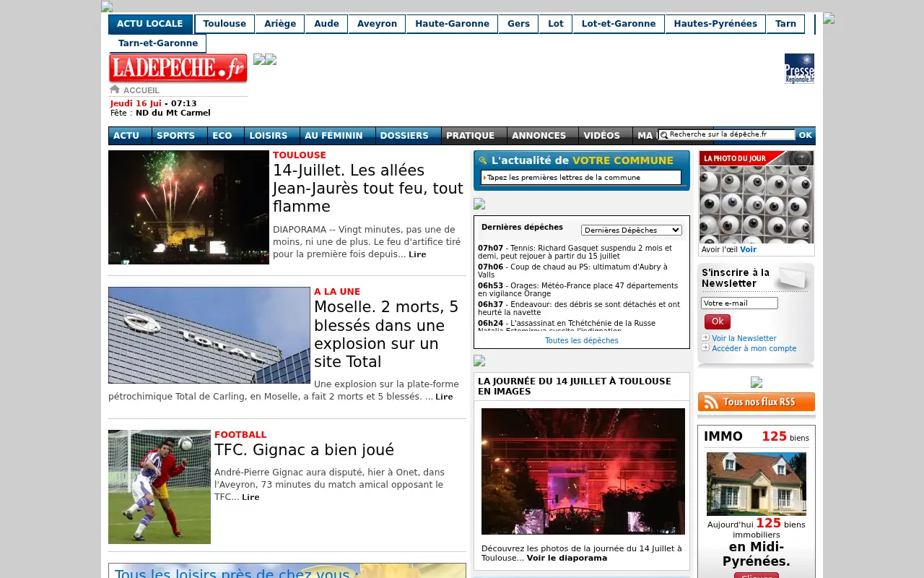
Task: Open the Hautes-Pyrénées tab
Action: 715,24
